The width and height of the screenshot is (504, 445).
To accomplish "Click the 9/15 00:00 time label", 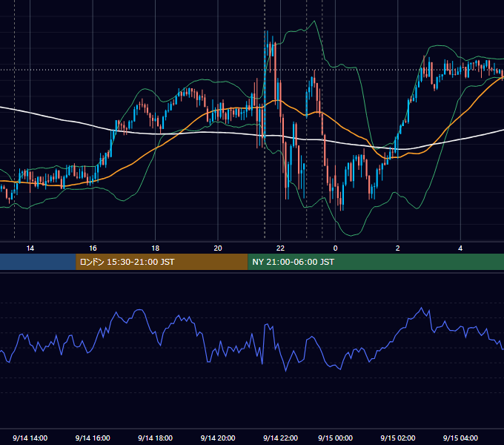I will click(x=335, y=438).
